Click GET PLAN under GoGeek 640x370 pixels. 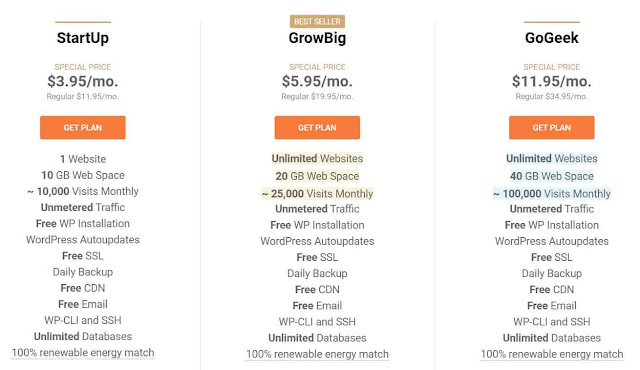click(x=551, y=127)
